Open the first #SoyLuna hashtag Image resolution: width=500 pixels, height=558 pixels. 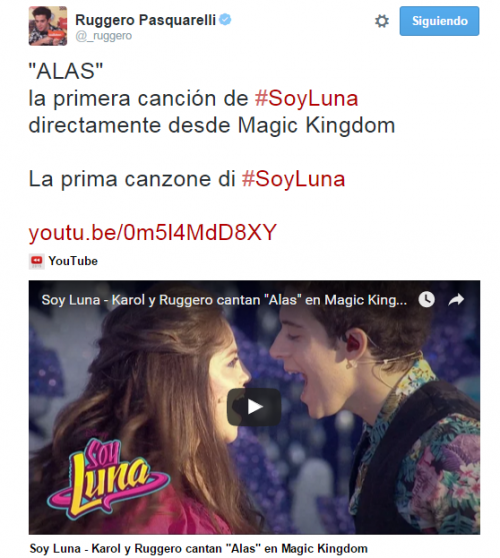click(x=306, y=99)
